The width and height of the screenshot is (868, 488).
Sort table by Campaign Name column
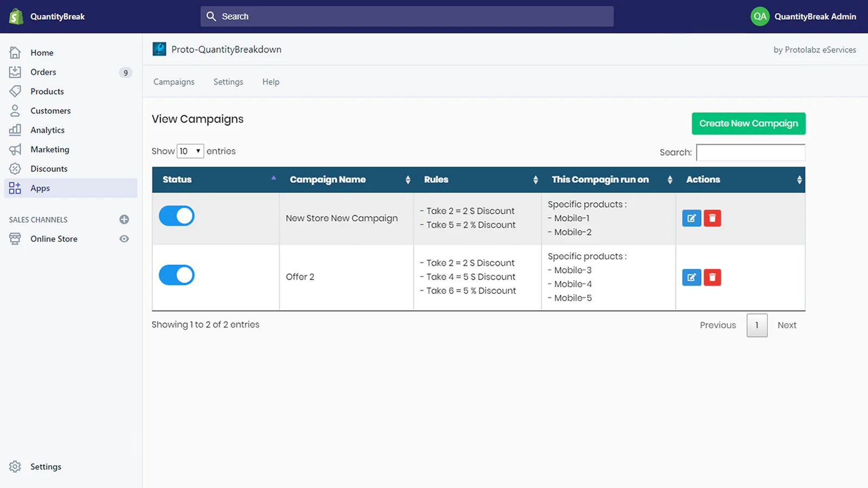(x=407, y=180)
